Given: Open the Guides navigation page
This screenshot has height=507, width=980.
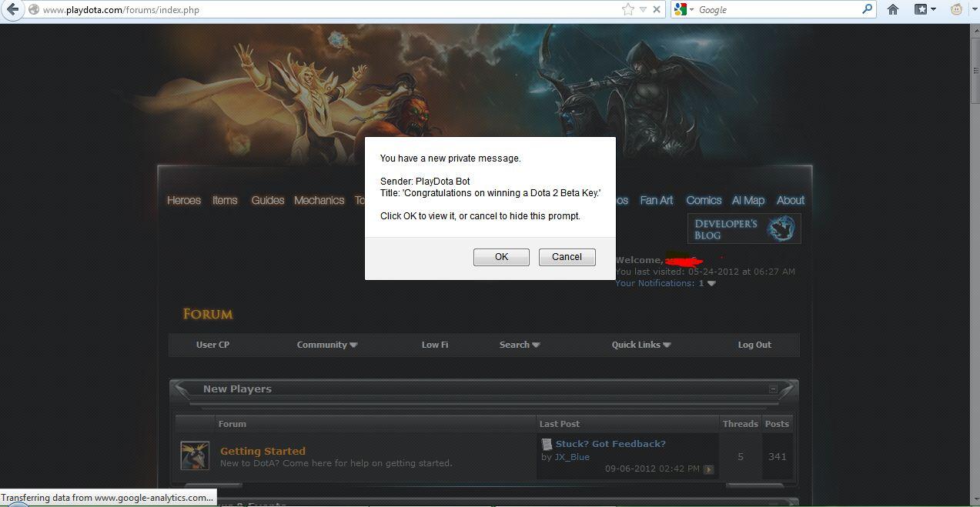Looking at the screenshot, I should click(268, 200).
